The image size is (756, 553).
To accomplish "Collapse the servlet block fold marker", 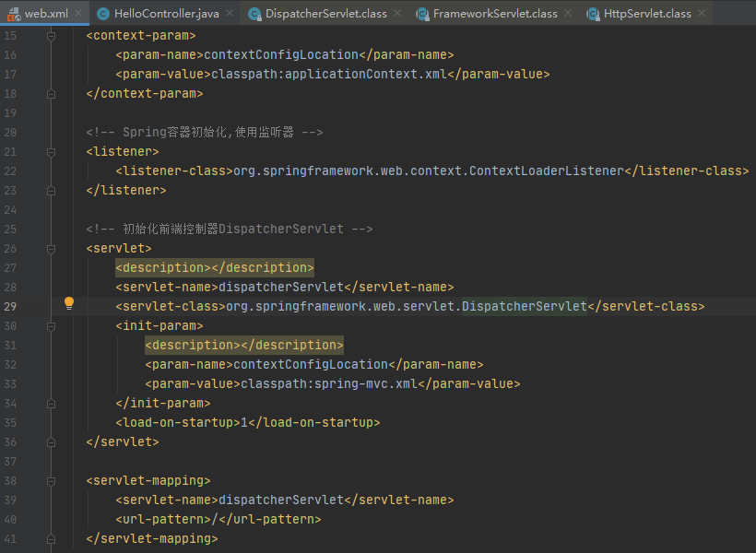I will [52, 248].
